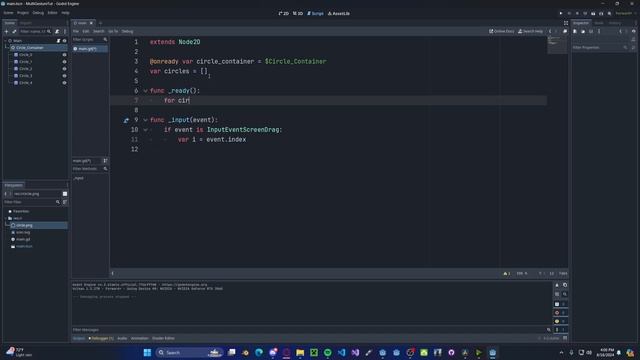The width and height of the screenshot is (640, 360).
Task: Run specific scene icon
Action: pyautogui.click(x=601, y=13)
